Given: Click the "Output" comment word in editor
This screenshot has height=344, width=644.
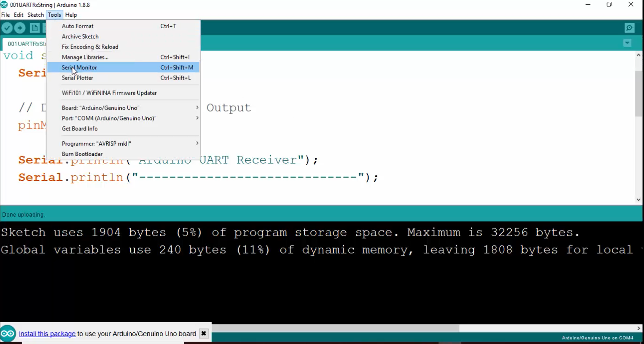Looking at the screenshot, I should [x=228, y=108].
